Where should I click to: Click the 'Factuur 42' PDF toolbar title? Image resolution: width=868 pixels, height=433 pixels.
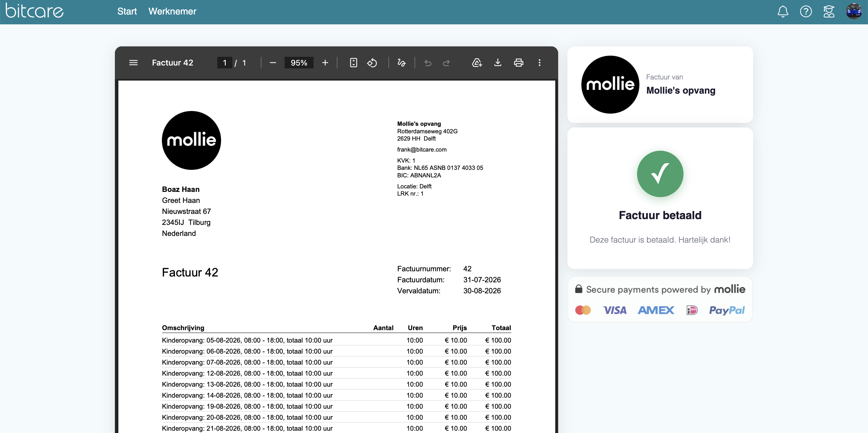[172, 63]
